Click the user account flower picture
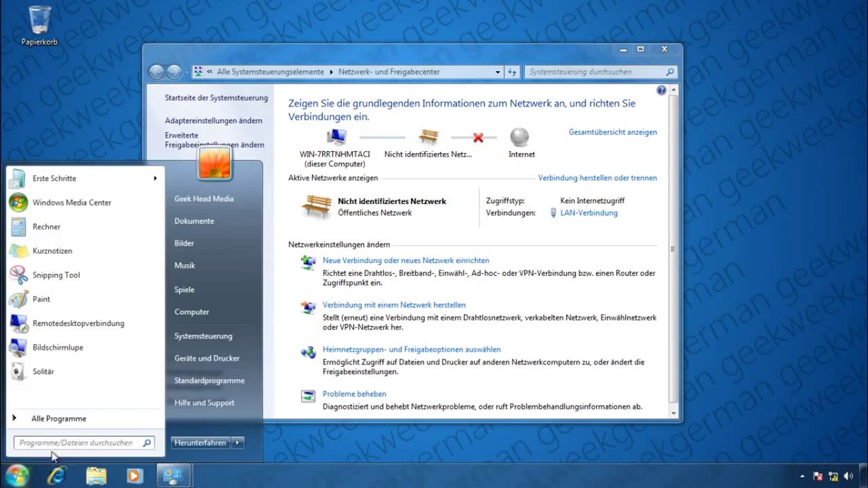This screenshot has height=488, width=868. [x=215, y=163]
